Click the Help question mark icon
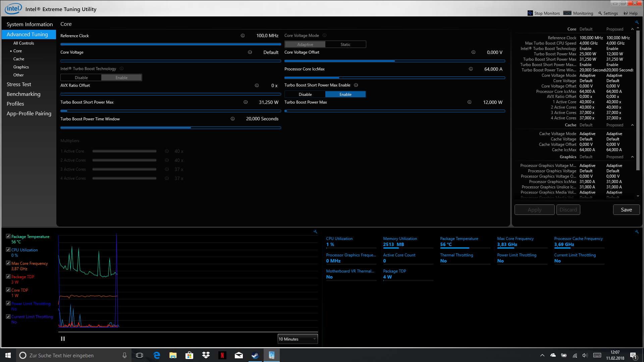644x362 pixels. coord(626,13)
